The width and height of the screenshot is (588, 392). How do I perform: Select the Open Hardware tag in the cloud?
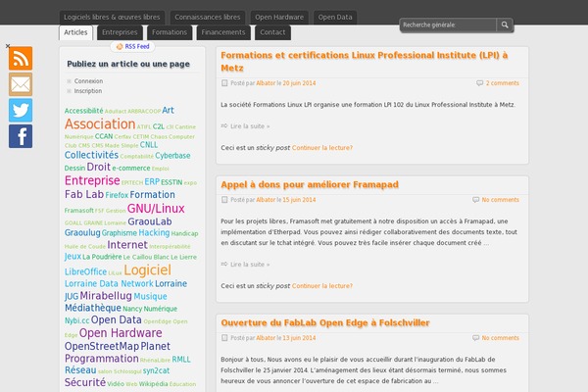121,333
